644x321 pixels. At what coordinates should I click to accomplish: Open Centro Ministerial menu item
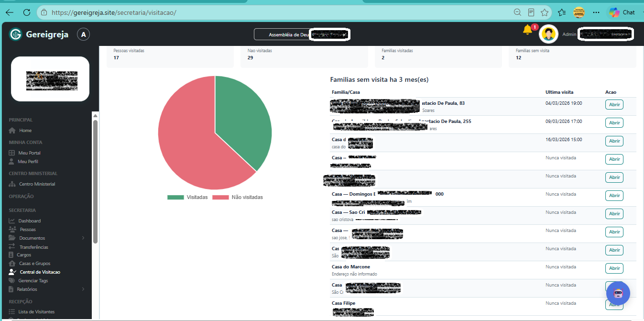[x=37, y=184]
